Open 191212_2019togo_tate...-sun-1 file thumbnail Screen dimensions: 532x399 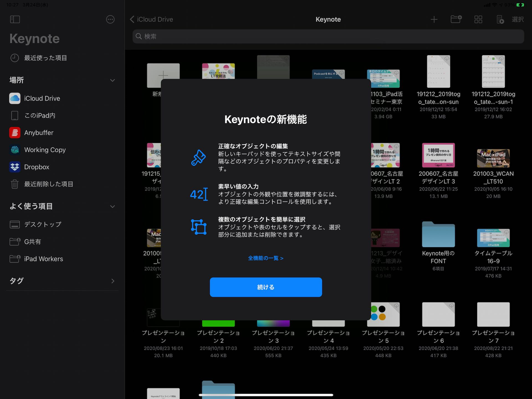click(493, 71)
